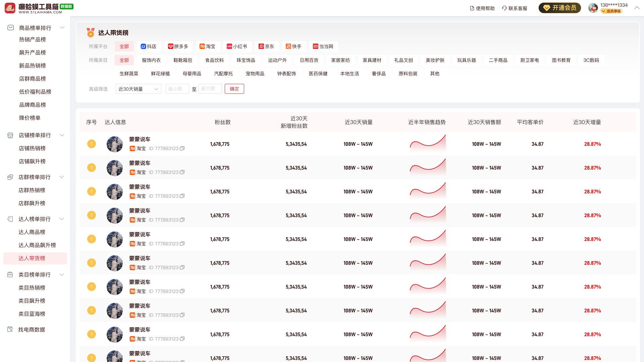Viewport: 644px width, 362px height.
Task: Click the user avatar at top right
Action: 593,8
